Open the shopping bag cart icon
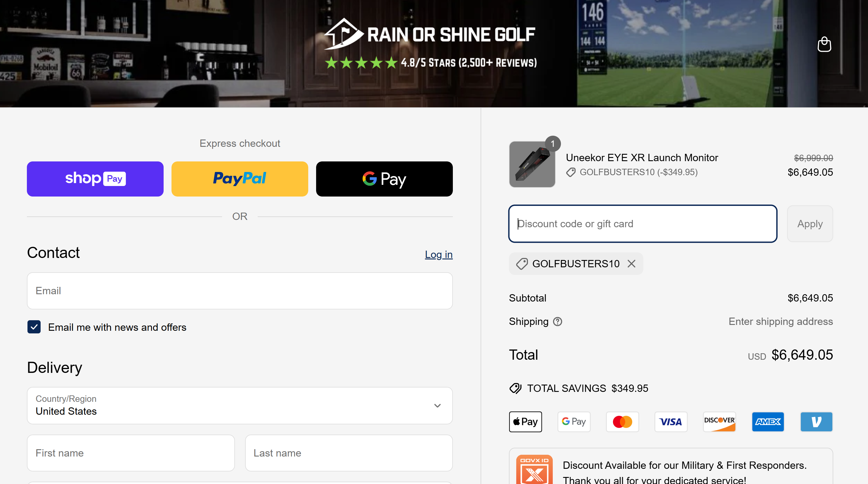868x484 pixels. (x=824, y=44)
